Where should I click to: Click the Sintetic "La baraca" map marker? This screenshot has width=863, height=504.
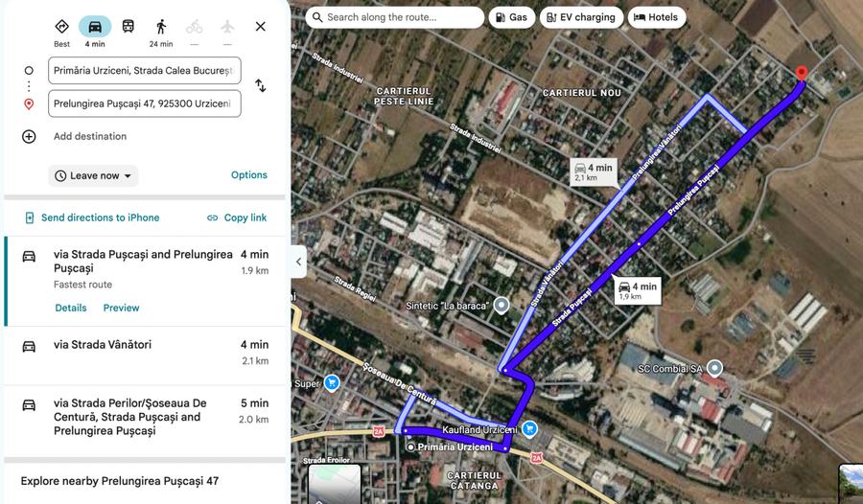pos(501,306)
